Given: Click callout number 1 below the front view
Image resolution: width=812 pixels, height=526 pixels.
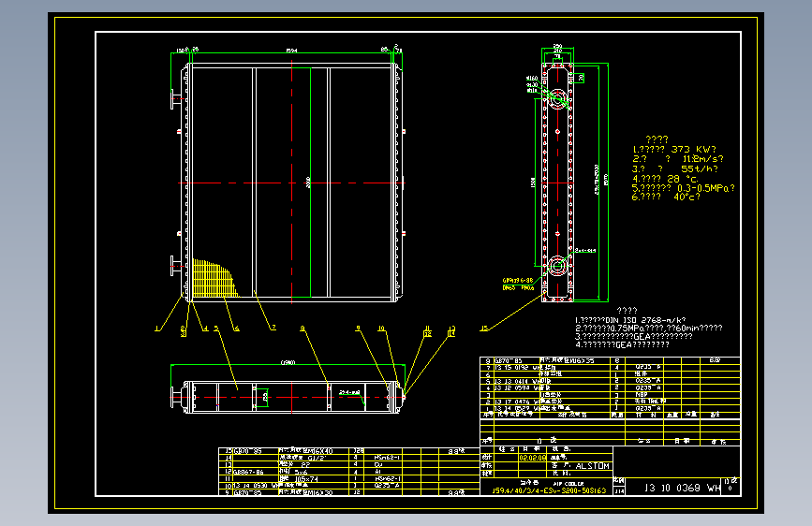Looking at the screenshot, I should coord(156,329).
